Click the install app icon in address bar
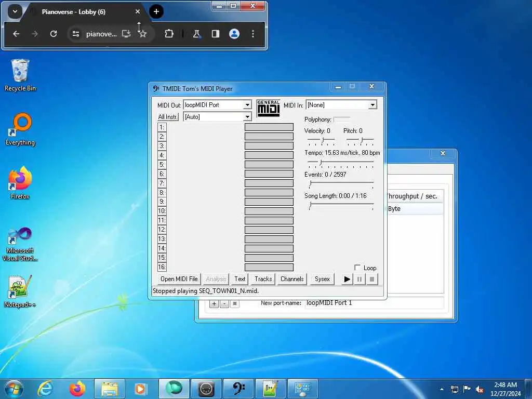Image resolution: width=532 pixels, height=399 pixels. tap(126, 34)
